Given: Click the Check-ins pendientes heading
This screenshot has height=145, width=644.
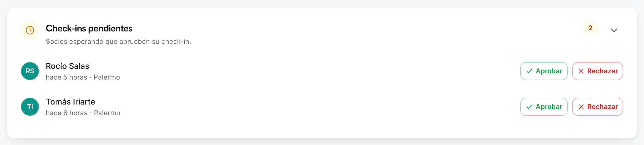Looking at the screenshot, I should [89, 29].
